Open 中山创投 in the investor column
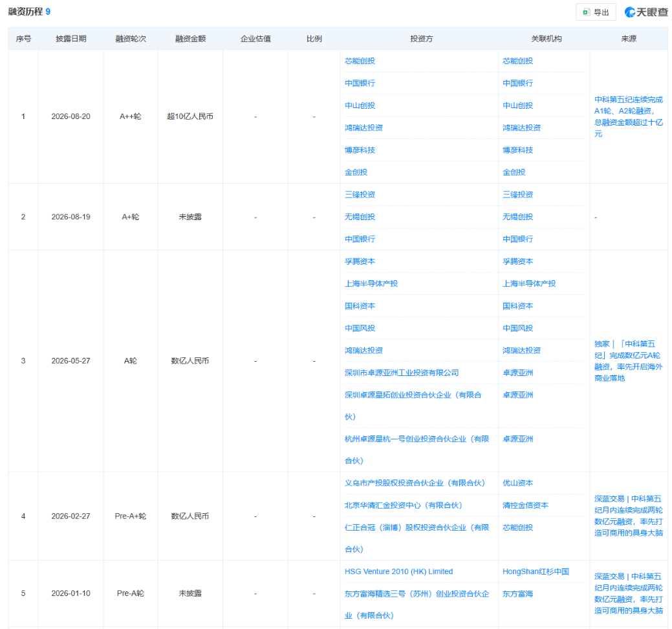The width and height of the screenshot is (672, 629). [x=360, y=105]
